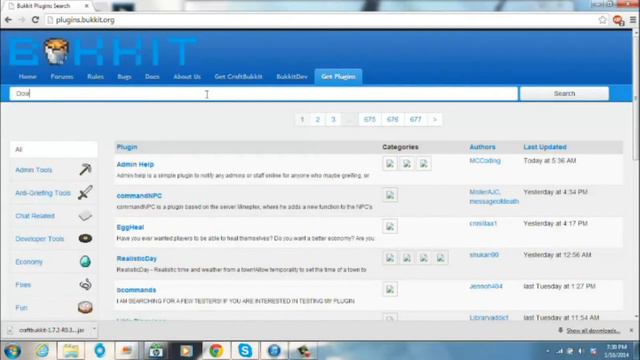Select the Get Plugins tab
The width and height of the screenshot is (640, 360).
point(338,77)
